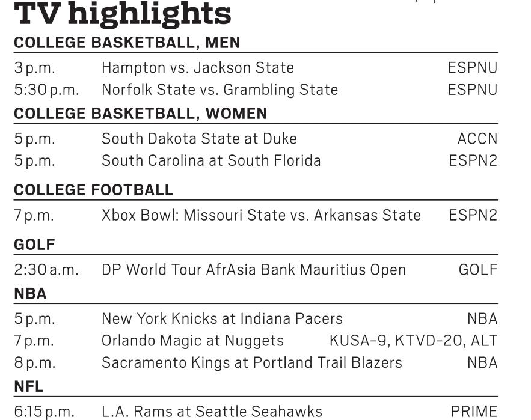Click the ACCN channel label
Image resolution: width=531 pixels, height=420 pixels.
point(477,139)
